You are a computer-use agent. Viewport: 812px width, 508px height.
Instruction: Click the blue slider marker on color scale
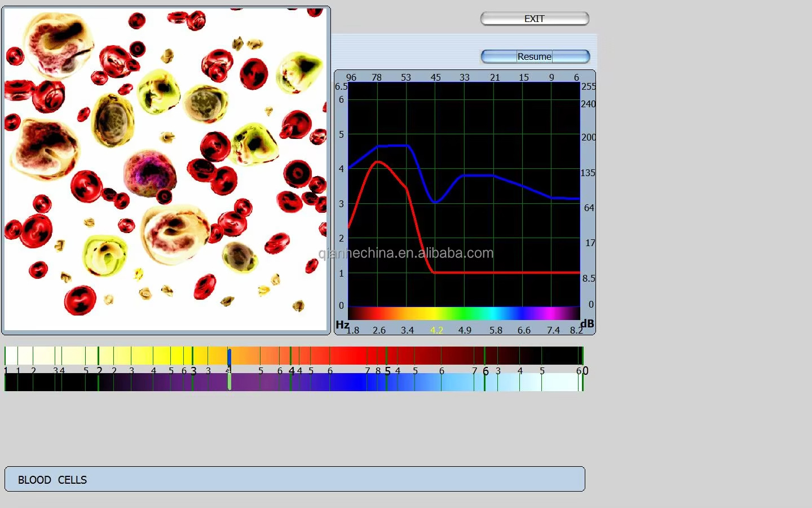(x=230, y=357)
